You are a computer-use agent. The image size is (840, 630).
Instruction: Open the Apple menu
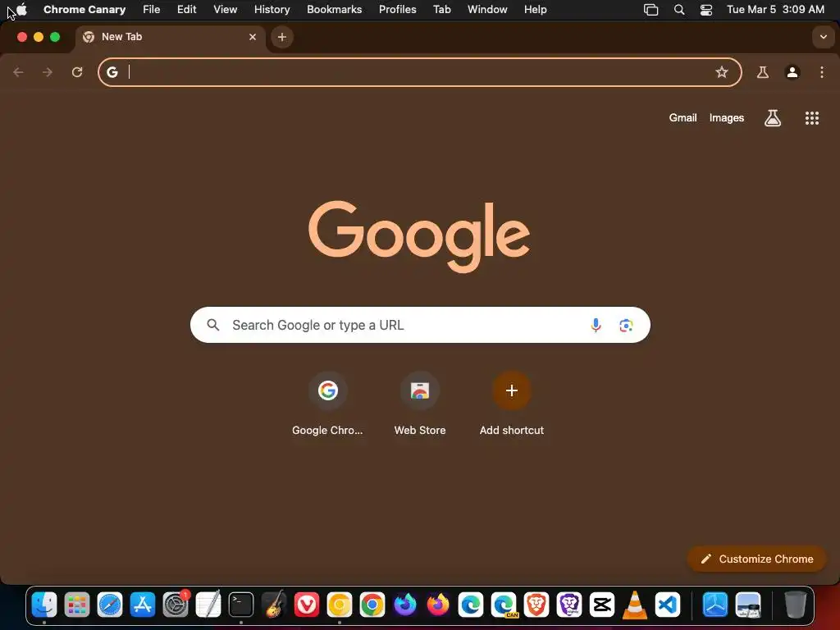[21, 10]
